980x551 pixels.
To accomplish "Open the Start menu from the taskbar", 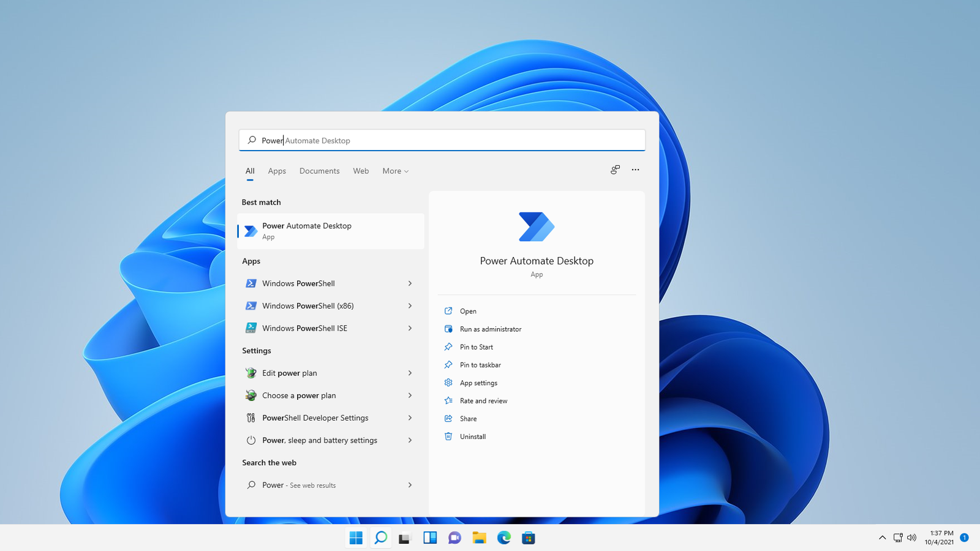I will tap(356, 538).
